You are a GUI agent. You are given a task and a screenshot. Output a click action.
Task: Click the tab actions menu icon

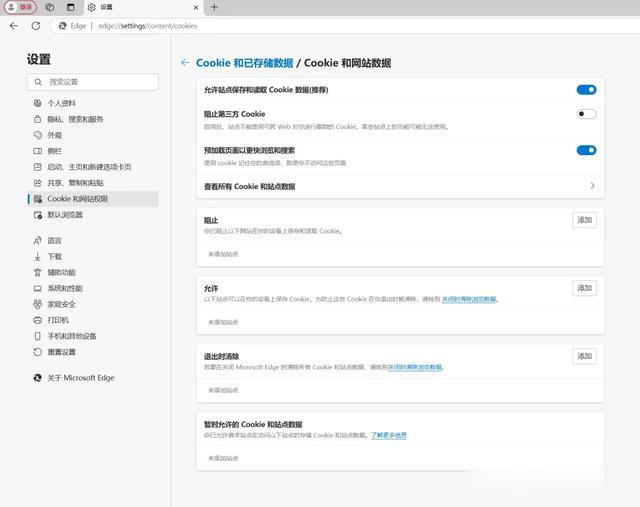[x=71, y=7]
